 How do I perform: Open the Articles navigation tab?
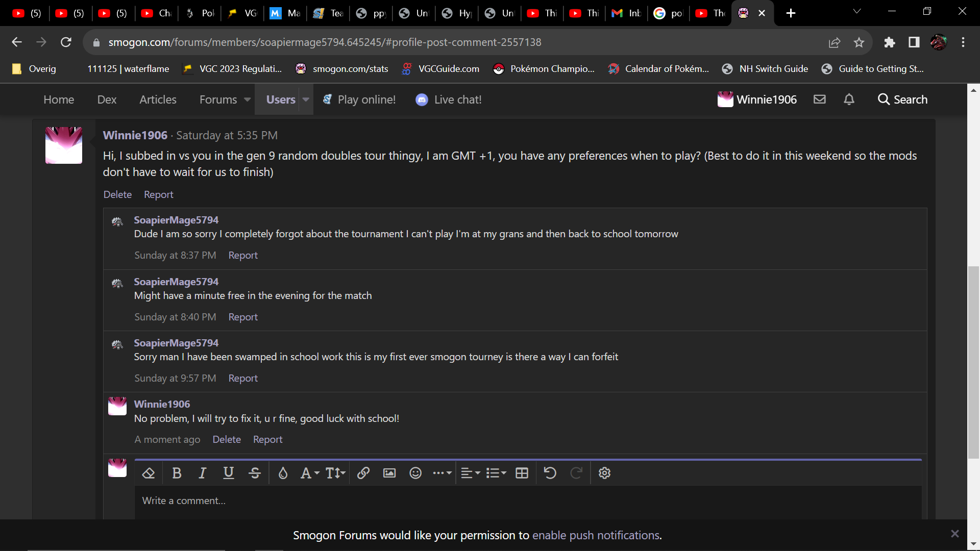(x=158, y=100)
